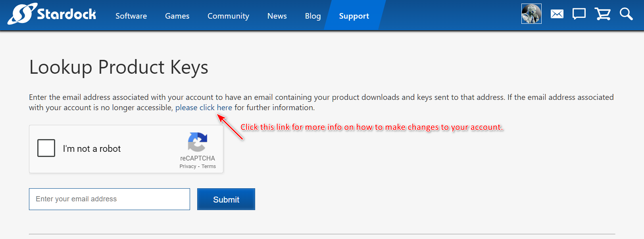644x239 pixels.
Task: Expand the Community menu
Action: coord(228,16)
